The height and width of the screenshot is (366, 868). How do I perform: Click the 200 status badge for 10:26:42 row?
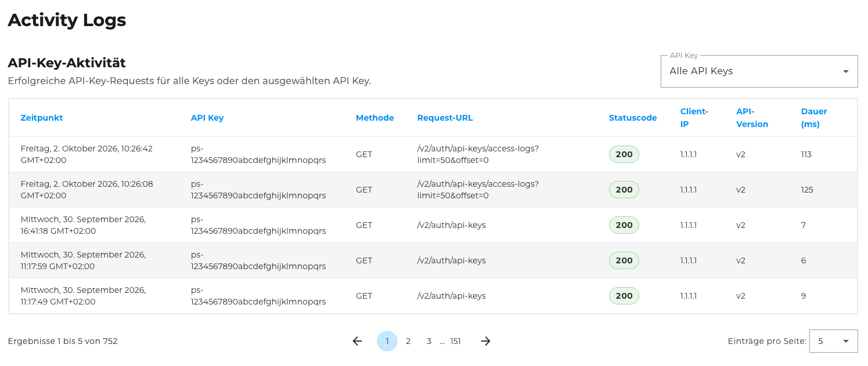(x=624, y=154)
